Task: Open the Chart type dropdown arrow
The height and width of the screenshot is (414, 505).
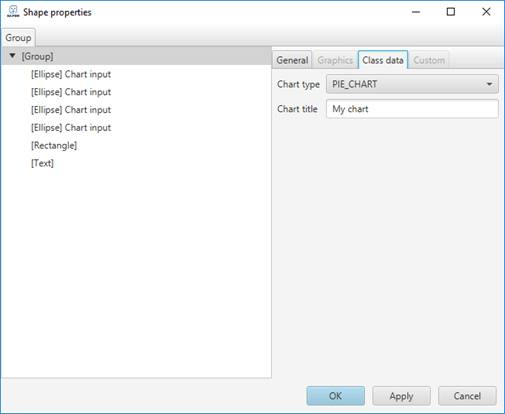Action: tap(489, 84)
